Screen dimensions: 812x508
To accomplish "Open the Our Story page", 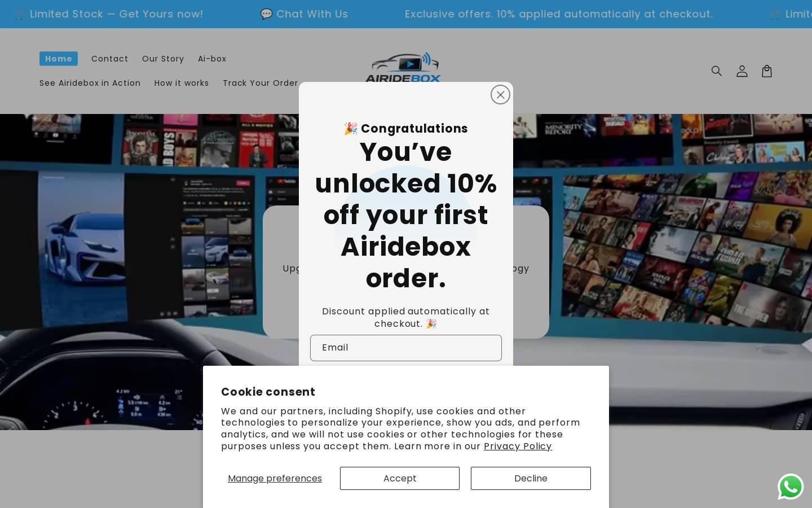I will (x=163, y=59).
